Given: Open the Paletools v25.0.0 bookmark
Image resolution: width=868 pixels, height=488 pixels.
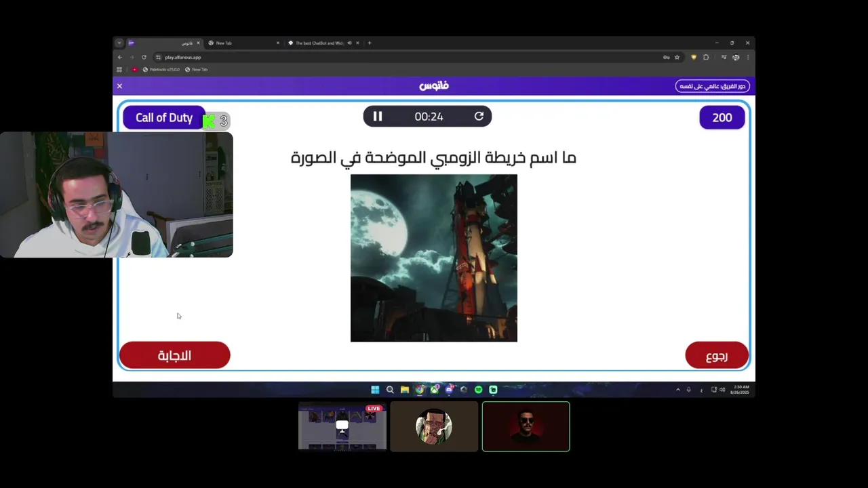Looking at the screenshot, I should tap(161, 69).
